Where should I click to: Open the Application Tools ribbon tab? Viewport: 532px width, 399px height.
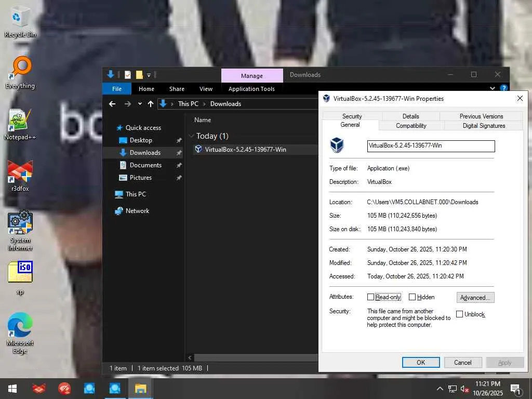tap(251, 88)
